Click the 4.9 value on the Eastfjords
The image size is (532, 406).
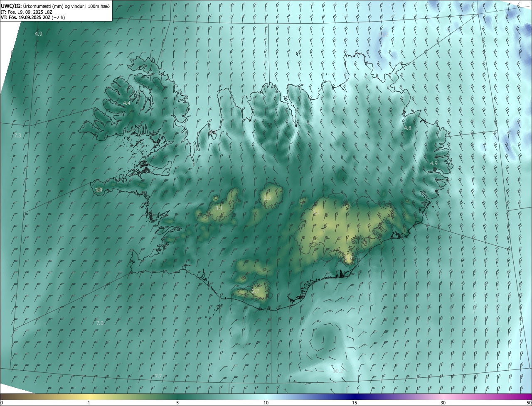[x=433, y=164]
